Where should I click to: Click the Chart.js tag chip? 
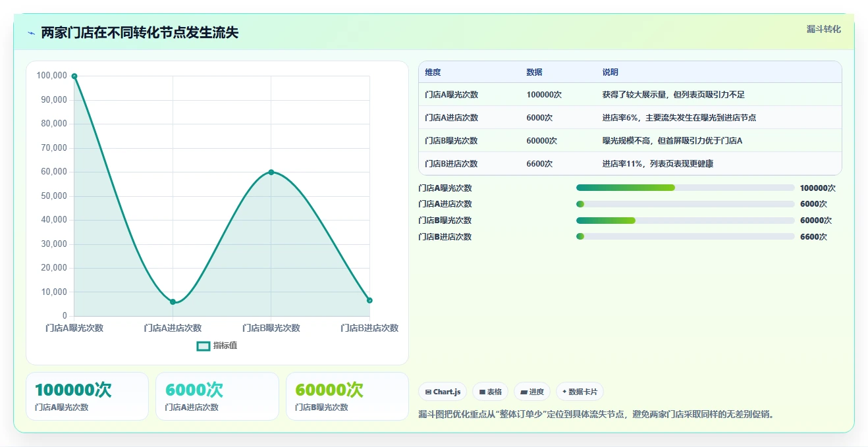pos(443,392)
